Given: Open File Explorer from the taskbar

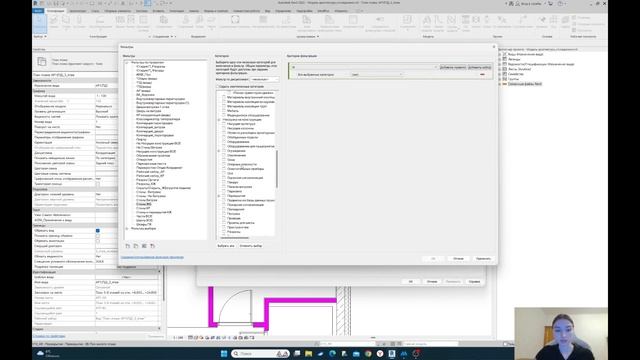Looking at the screenshot, I should (x=309, y=353).
